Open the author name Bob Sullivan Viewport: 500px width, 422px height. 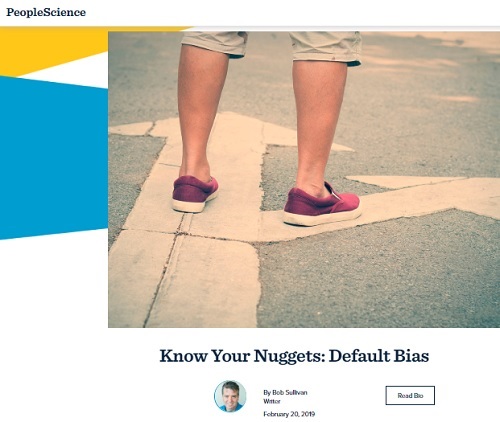pos(290,392)
